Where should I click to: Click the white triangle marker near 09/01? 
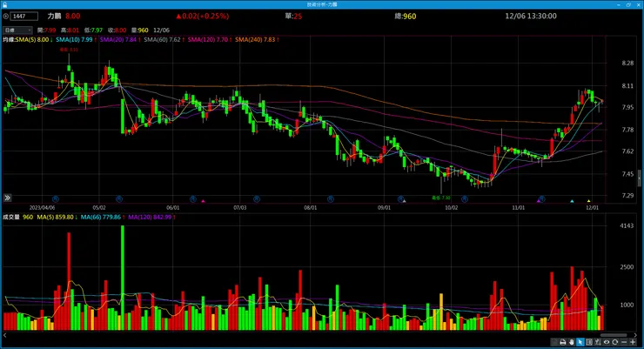(x=404, y=201)
